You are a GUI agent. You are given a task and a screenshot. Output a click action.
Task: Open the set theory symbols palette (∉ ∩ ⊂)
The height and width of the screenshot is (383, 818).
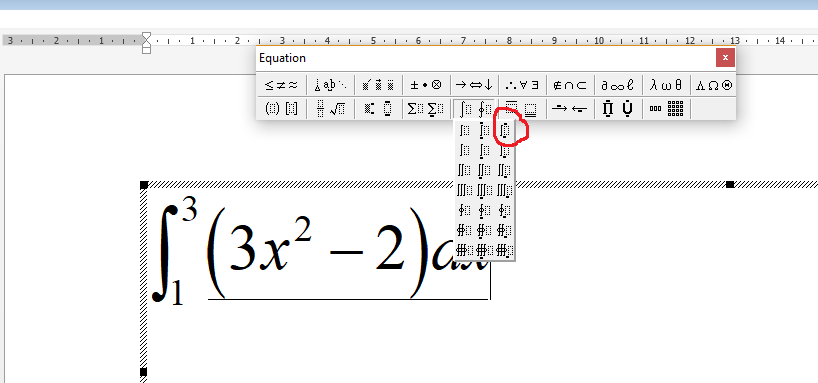point(570,85)
